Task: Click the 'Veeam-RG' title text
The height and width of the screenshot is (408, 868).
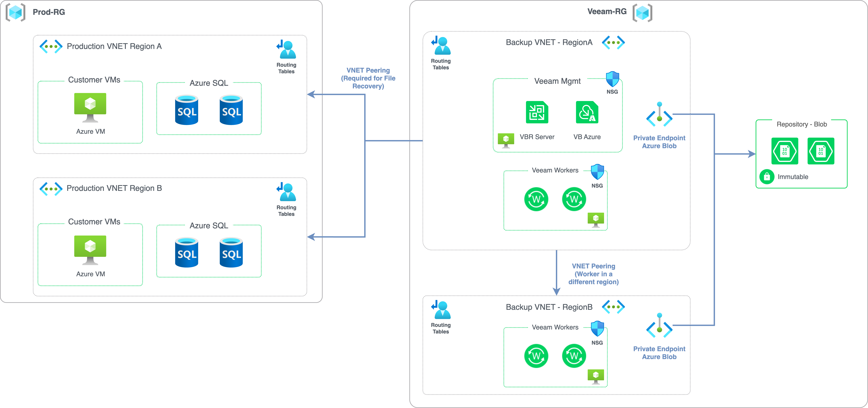Action: coord(607,11)
